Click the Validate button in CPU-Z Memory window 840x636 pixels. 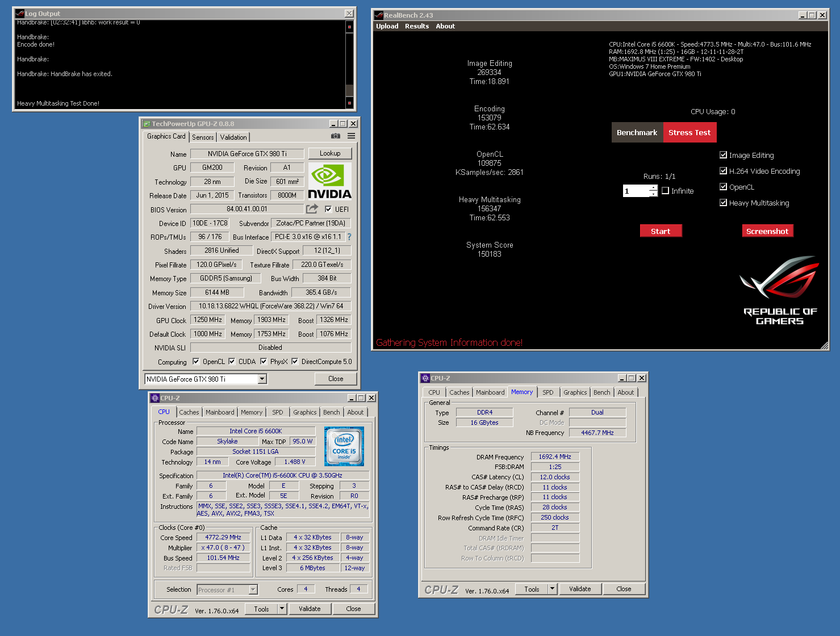[x=580, y=589]
